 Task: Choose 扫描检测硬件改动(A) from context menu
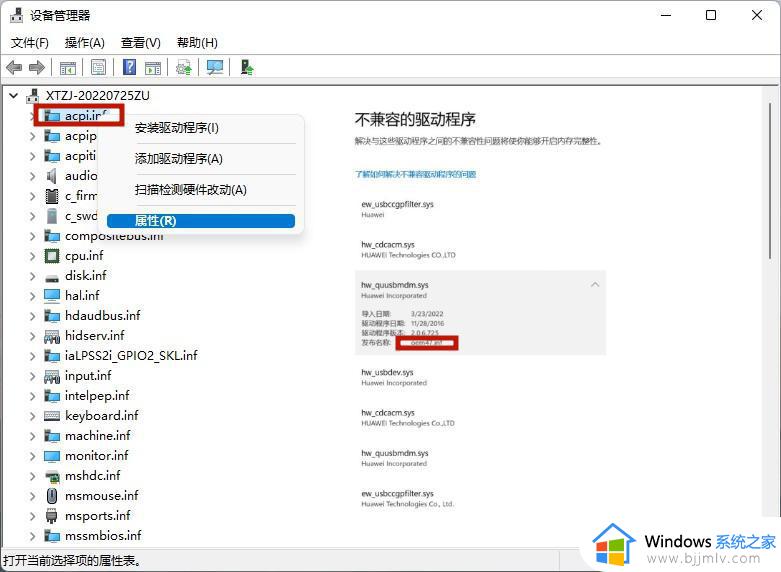click(201, 190)
